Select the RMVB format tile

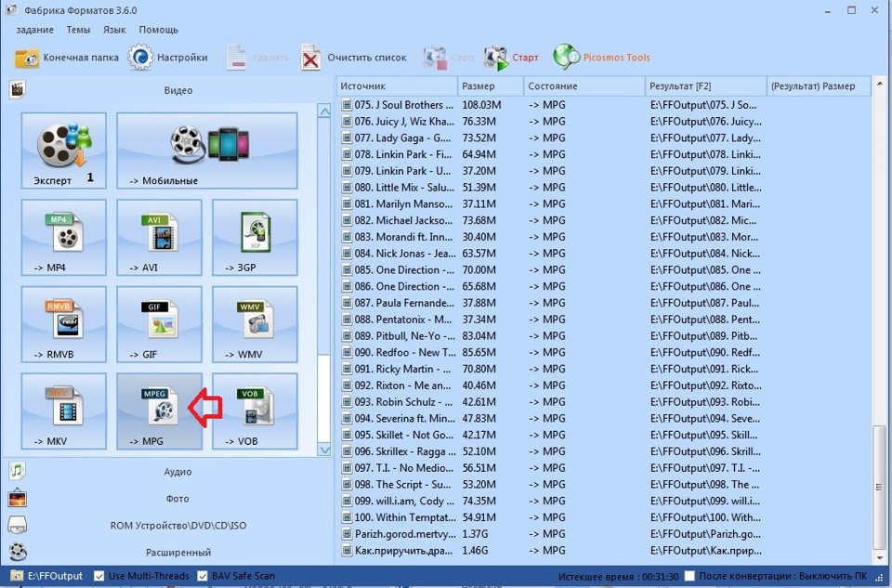pos(64,324)
